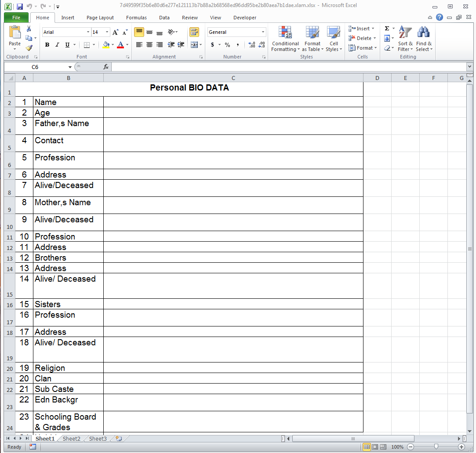Click the Undo arrow icon

[29, 6]
